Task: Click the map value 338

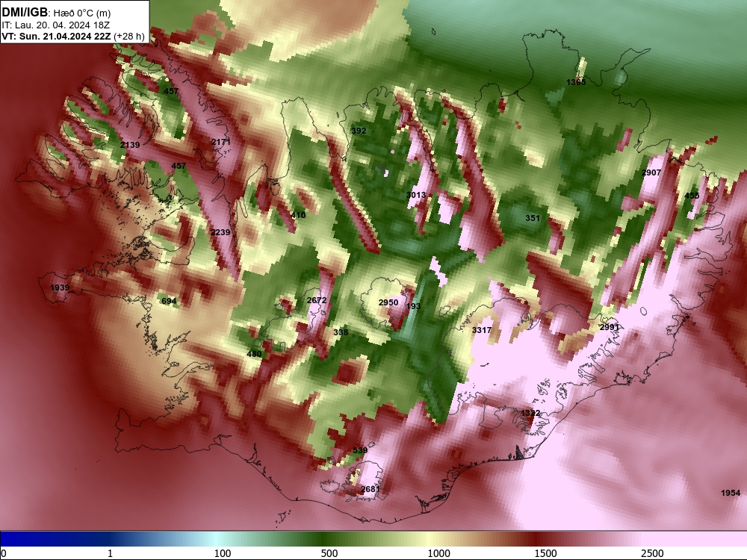Action: [341, 332]
